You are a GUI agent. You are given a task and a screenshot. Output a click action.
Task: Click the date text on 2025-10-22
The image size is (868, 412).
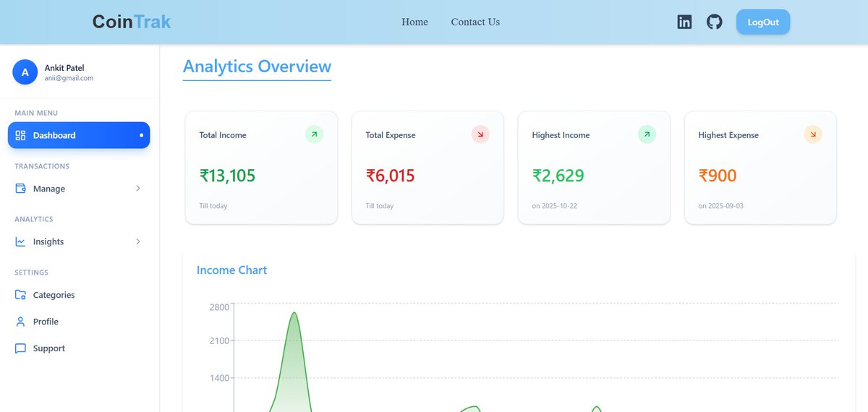click(x=555, y=206)
